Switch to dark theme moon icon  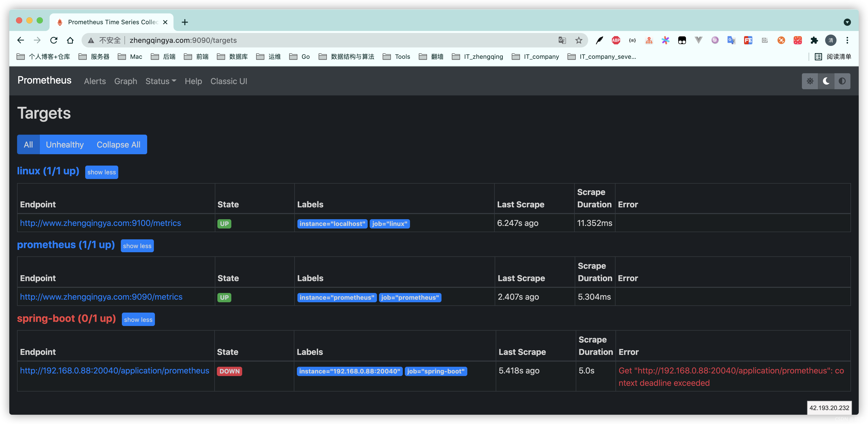pos(826,81)
